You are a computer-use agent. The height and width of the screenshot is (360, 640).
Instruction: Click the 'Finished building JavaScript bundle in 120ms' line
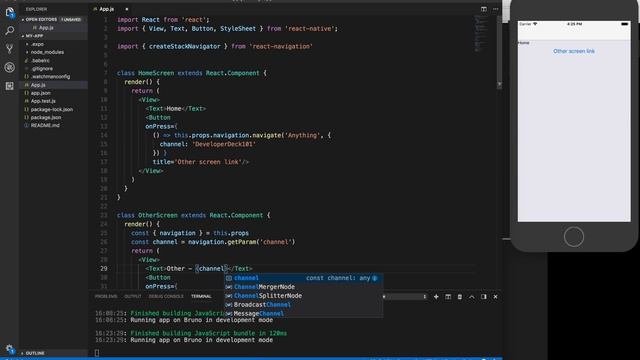click(209, 333)
